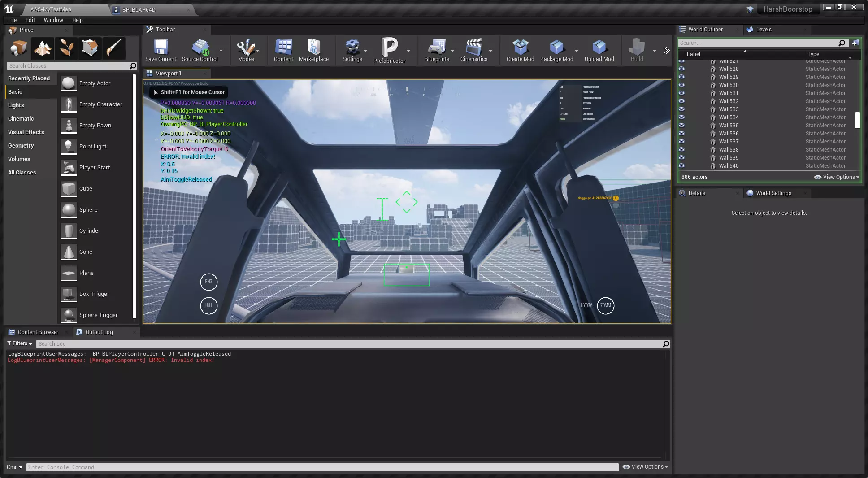The height and width of the screenshot is (478, 868).
Task: Switch to the Content Browser tab
Action: [38, 332]
